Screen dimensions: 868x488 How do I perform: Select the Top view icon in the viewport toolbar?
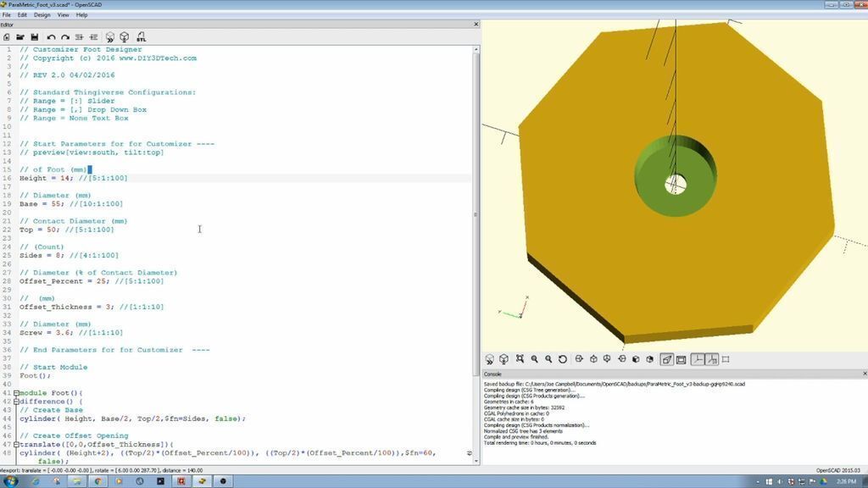593,359
